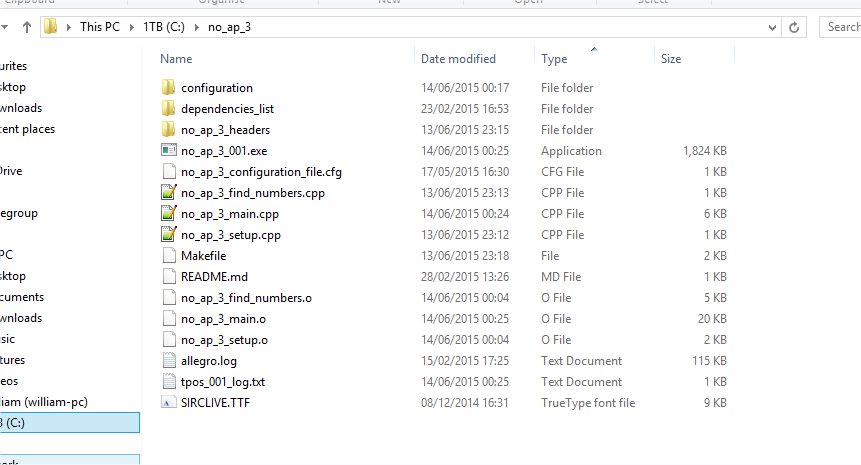Sort files by the Name column header
Viewport: 861px width, 465px height.
tap(176, 59)
